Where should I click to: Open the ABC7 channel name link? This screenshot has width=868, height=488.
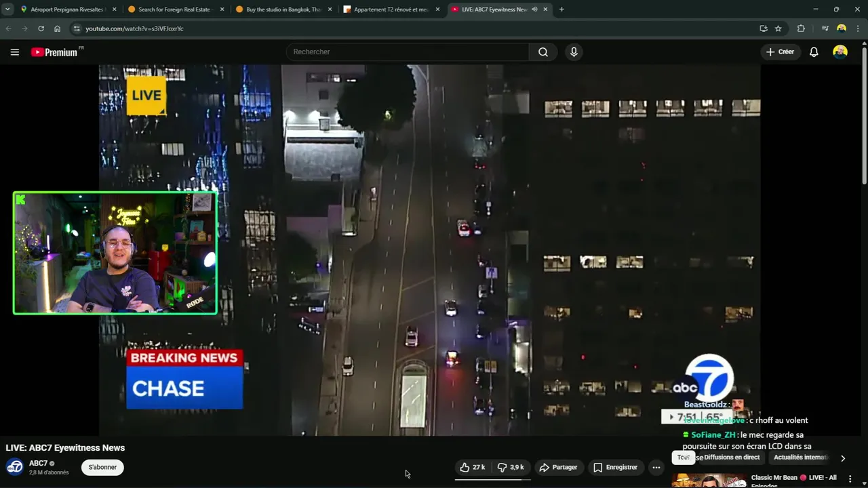point(38,464)
